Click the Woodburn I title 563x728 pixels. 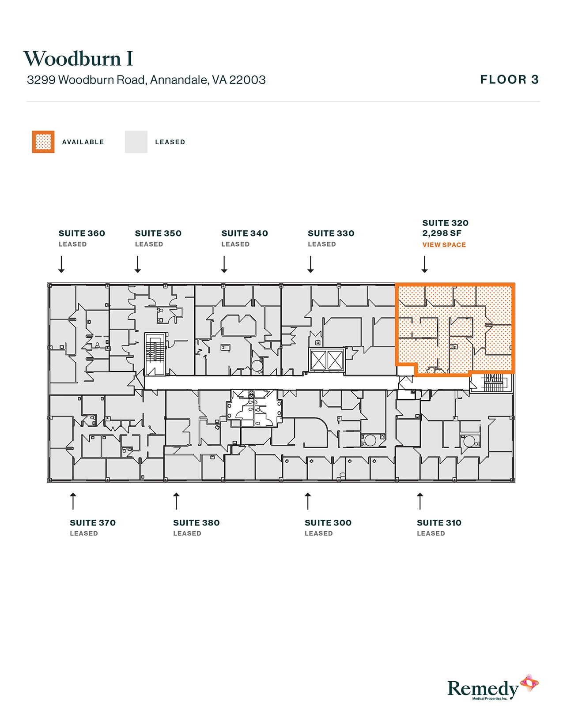tap(78, 59)
